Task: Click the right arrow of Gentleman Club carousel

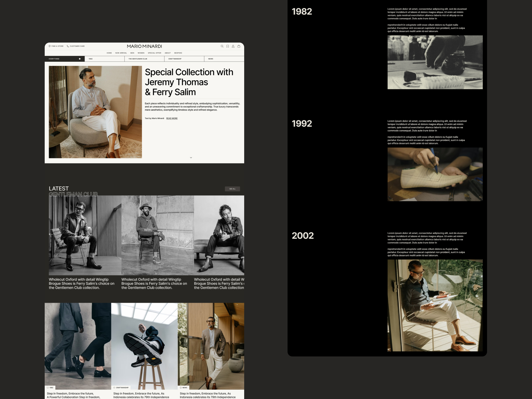Action: (239, 234)
